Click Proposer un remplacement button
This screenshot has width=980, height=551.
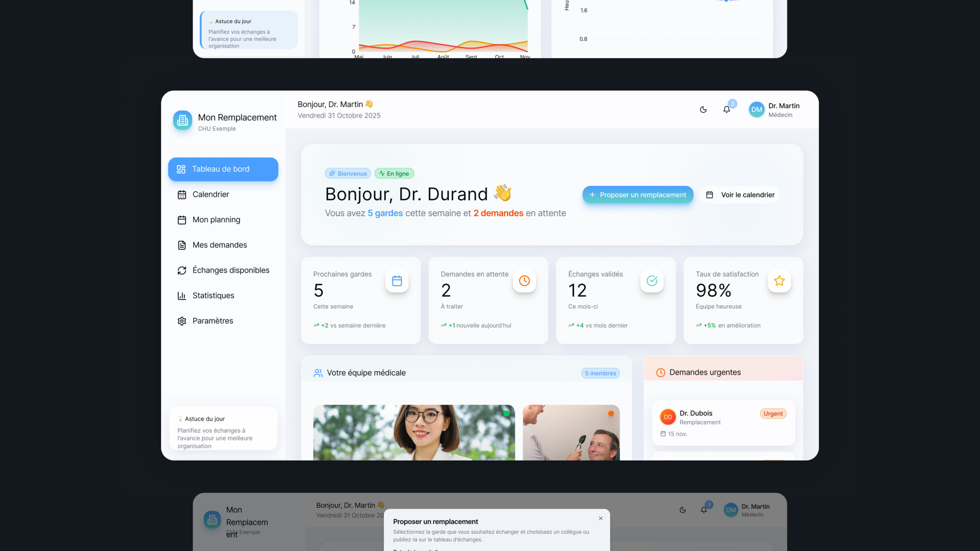coord(638,195)
